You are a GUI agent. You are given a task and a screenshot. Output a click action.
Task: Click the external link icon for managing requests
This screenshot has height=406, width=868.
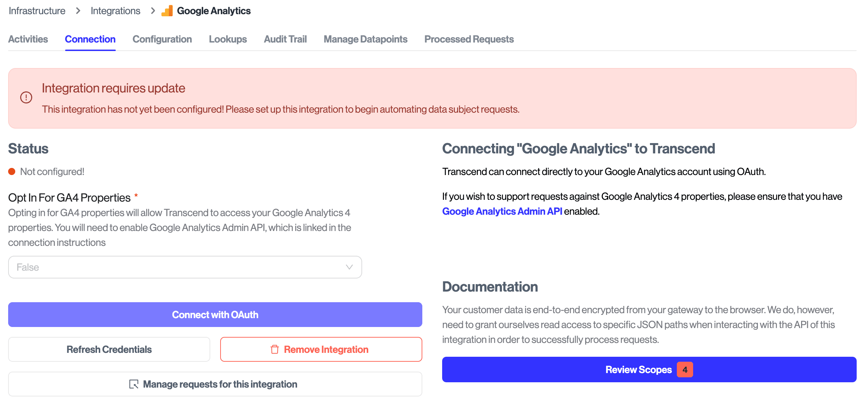click(x=134, y=384)
